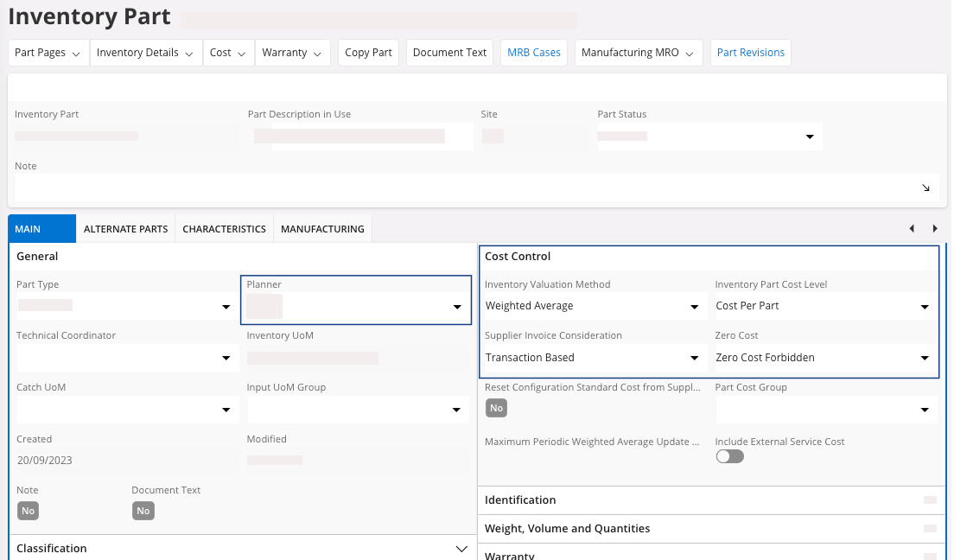Screen dimensions: 954x560
Task: Switch to the Alternate Parts tab
Action: pos(125,229)
